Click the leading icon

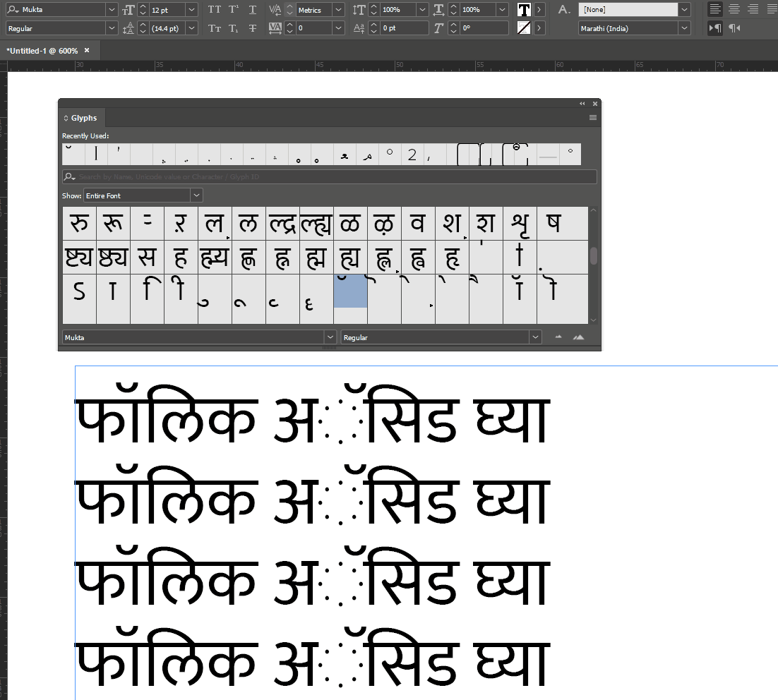[x=128, y=28]
